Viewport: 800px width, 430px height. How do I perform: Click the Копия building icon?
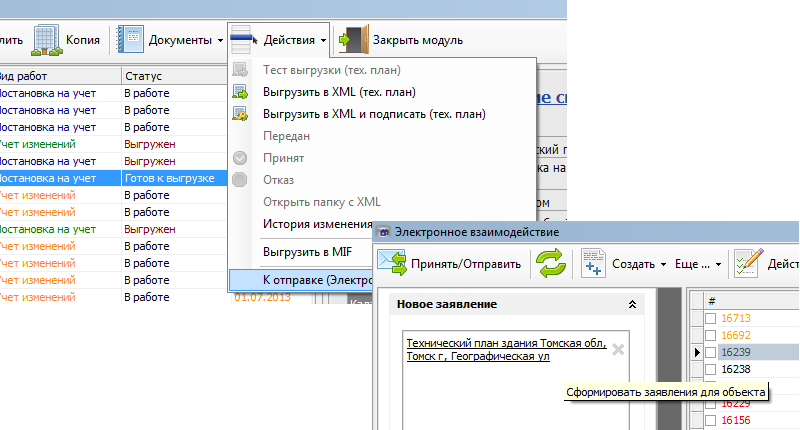click(x=46, y=40)
